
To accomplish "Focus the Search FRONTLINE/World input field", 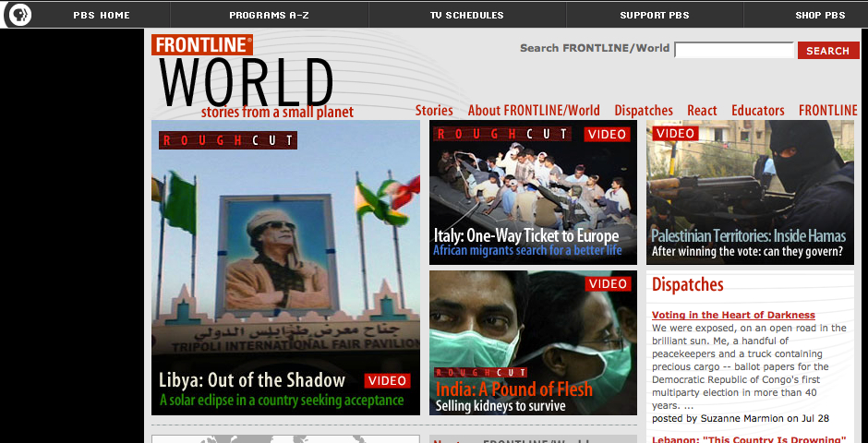I will [734, 50].
